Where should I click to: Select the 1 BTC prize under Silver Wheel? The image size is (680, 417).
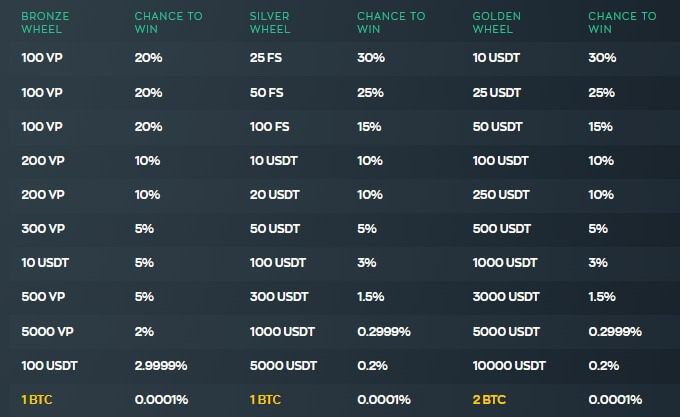click(x=267, y=400)
